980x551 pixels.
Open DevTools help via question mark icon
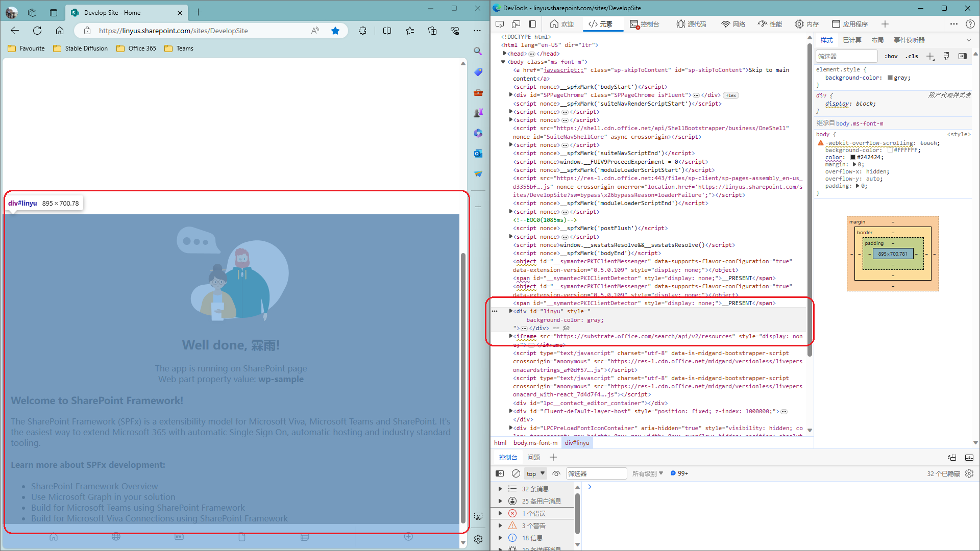tap(971, 24)
